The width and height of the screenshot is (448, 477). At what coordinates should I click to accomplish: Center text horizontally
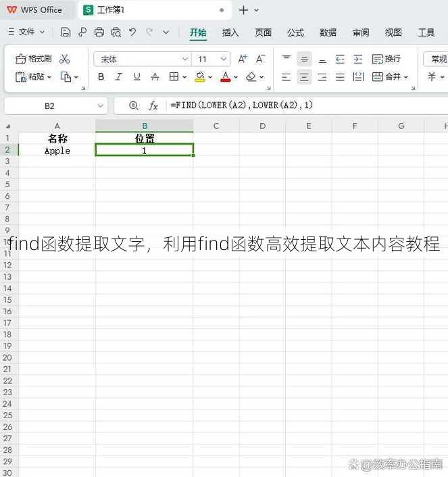[x=304, y=76]
